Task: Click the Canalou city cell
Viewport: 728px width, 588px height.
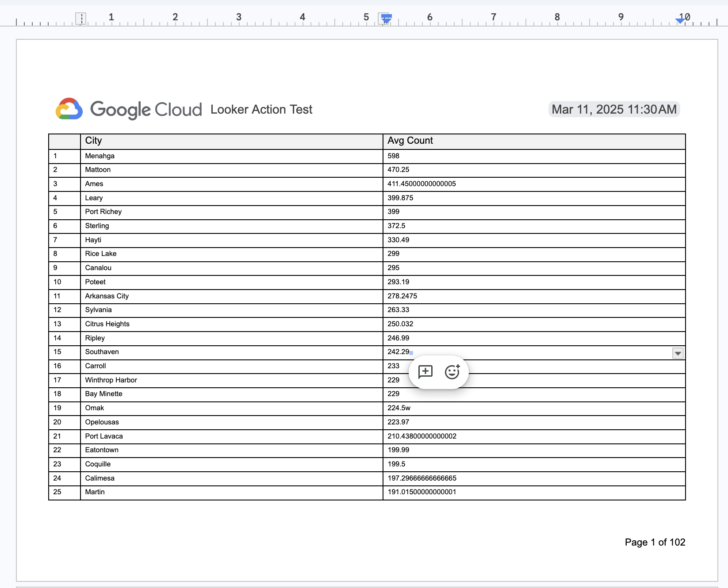Action: pos(231,268)
